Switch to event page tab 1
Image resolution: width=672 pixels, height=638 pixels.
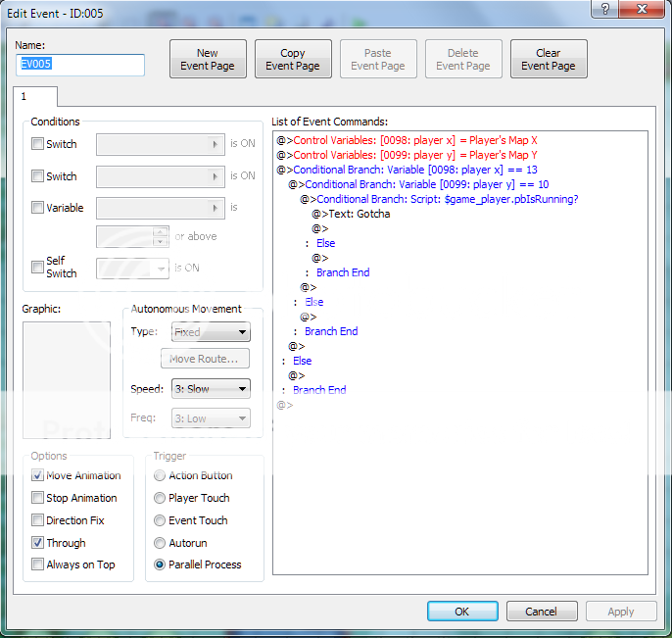click(34, 97)
